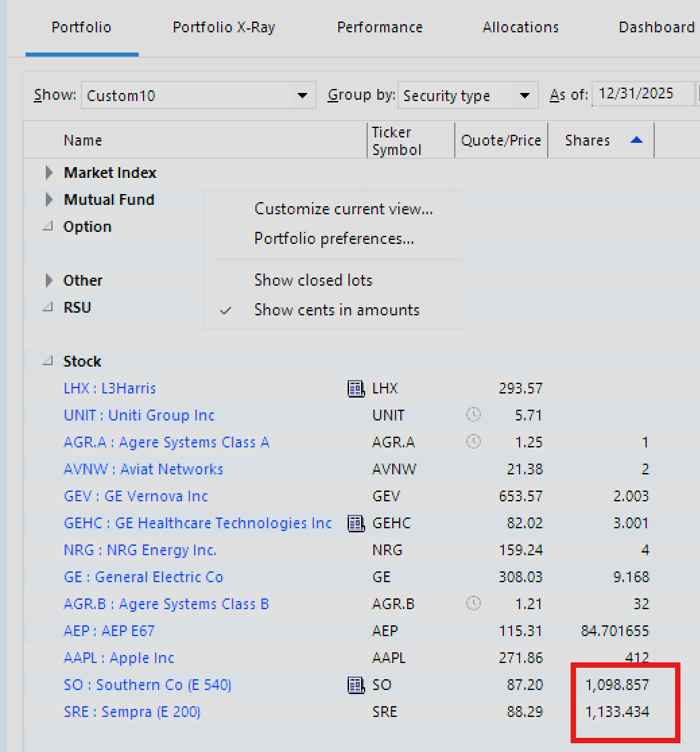Click the clock icon in the UNIT row
Screen dimensions: 700x752
473,414
